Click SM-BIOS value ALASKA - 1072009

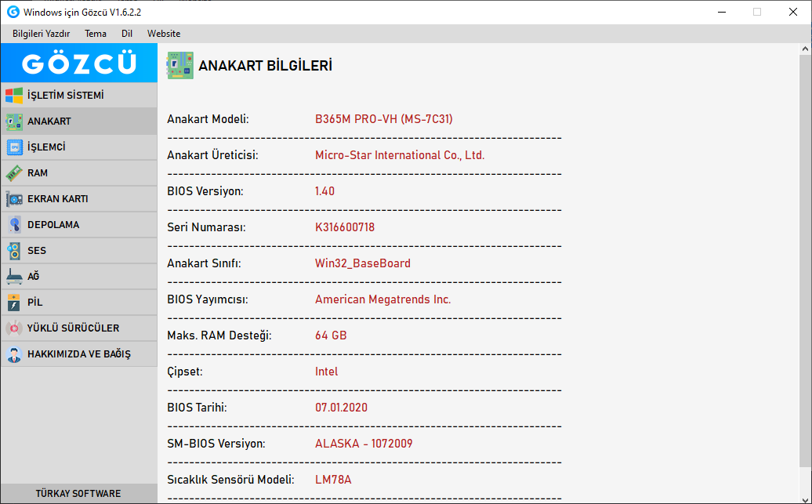tap(364, 444)
